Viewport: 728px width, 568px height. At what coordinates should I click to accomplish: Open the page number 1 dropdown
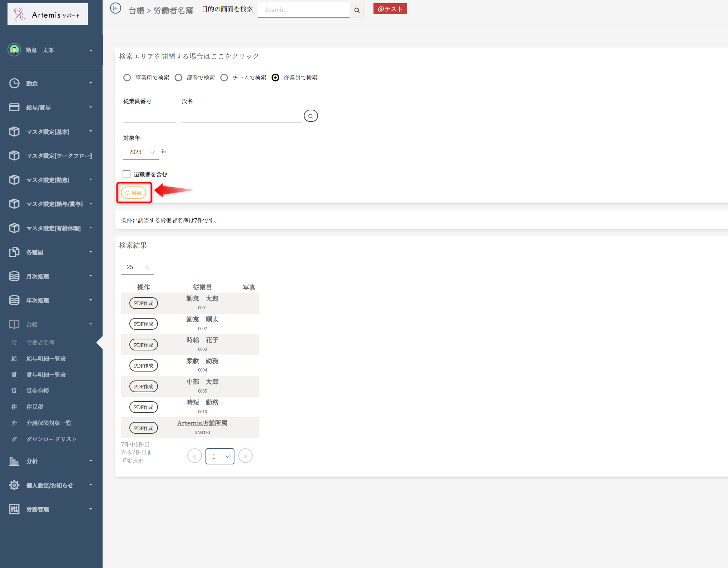[x=220, y=456]
